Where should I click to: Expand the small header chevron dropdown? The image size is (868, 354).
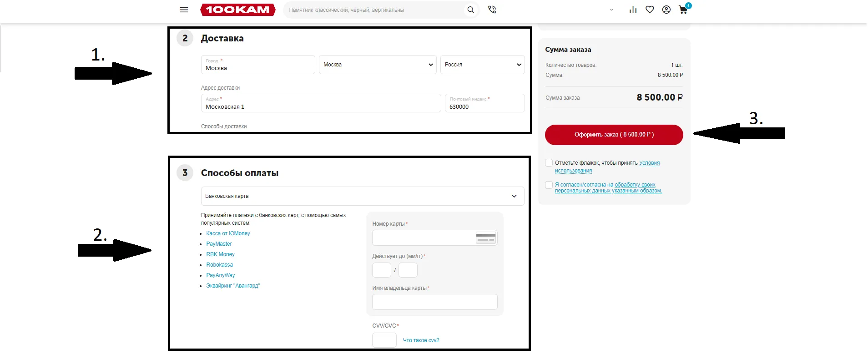[611, 10]
